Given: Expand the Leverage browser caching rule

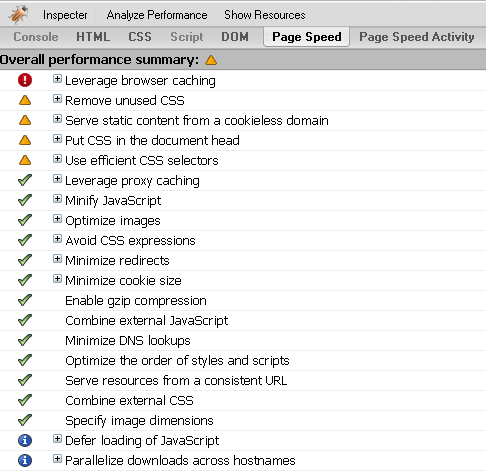Looking at the screenshot, I should pyautogui.click(x=57, y=79).
